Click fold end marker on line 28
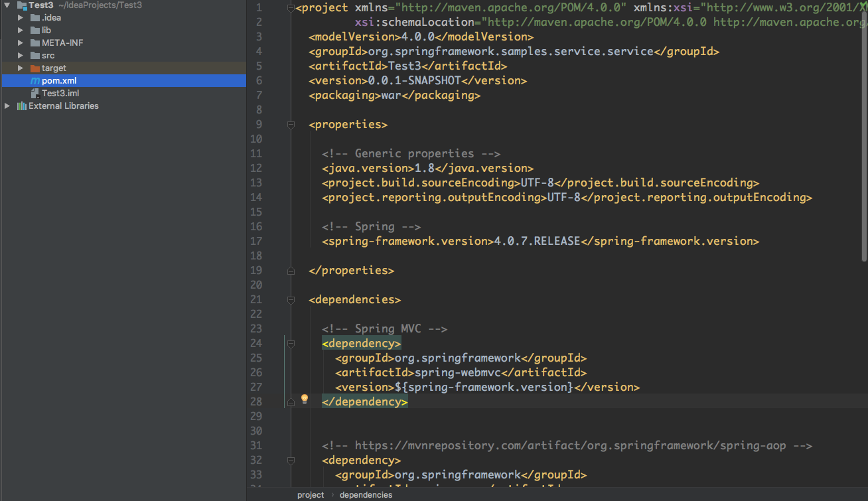This screenshot has width=868, height=501. (x=291, y=401)
